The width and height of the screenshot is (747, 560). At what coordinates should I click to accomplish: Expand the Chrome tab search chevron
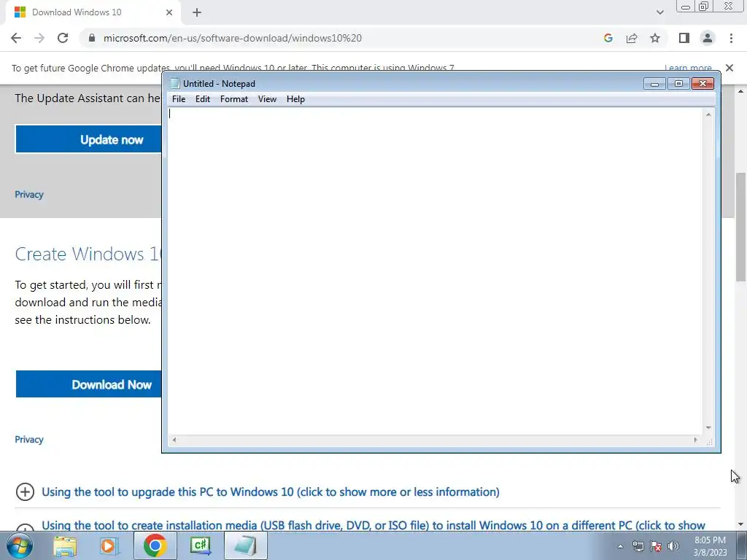(659, 12)
